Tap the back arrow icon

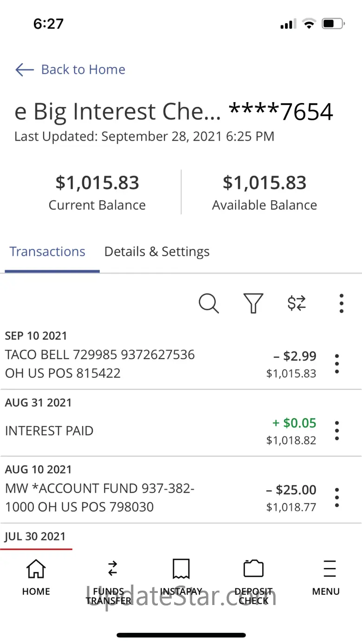[x=24, y=70]
